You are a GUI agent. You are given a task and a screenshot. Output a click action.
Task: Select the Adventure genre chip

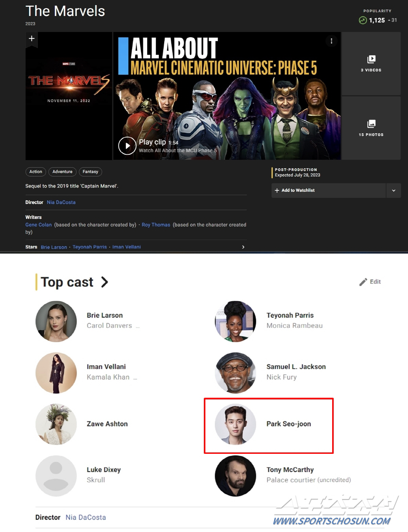pyautogui.click(x=62, y=172)
